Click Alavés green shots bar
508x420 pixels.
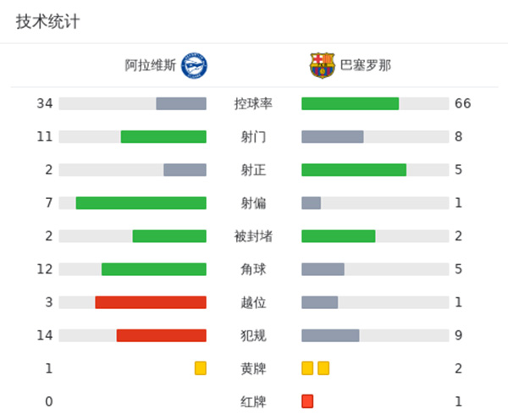(163, 137)
